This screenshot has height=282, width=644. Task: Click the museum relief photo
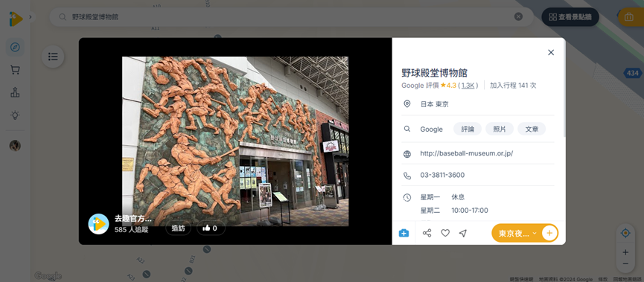(x=235, y=141)
